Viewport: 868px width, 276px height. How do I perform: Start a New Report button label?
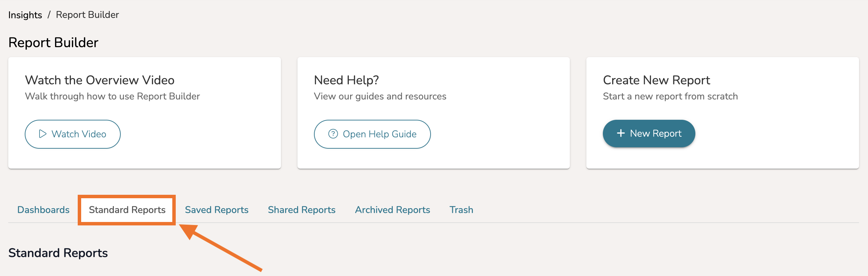click(x=655, y=133)
